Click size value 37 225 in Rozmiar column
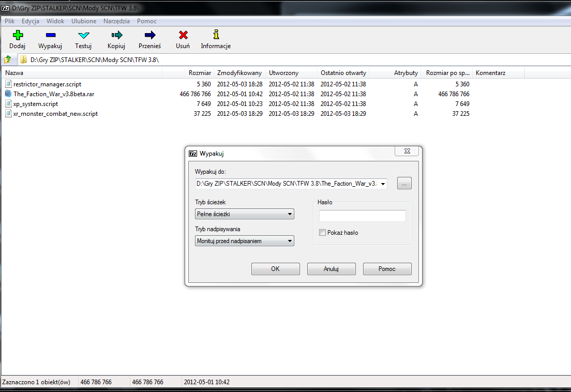 202,114
